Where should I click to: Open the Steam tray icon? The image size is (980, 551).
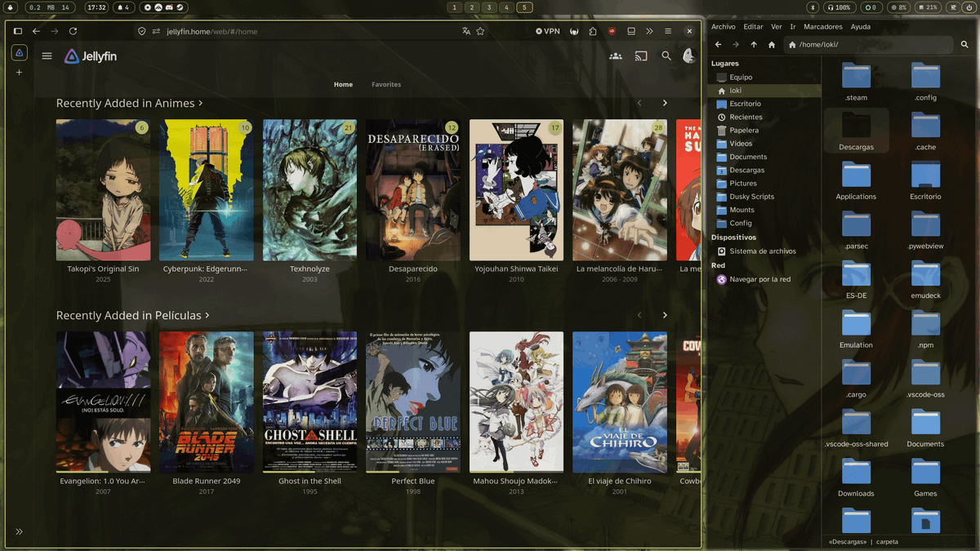tap(179, 7)
